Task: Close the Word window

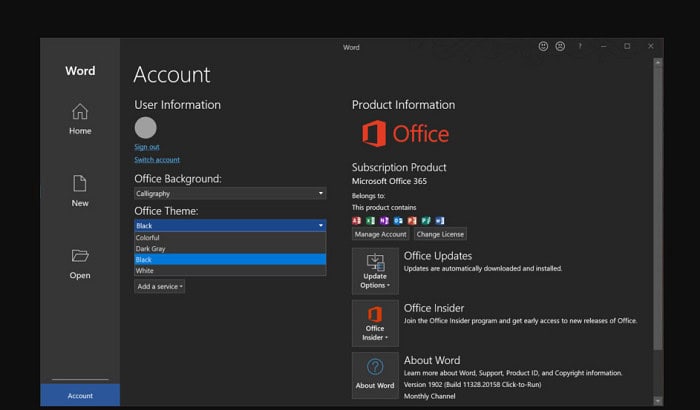Action: pos(651,46)
